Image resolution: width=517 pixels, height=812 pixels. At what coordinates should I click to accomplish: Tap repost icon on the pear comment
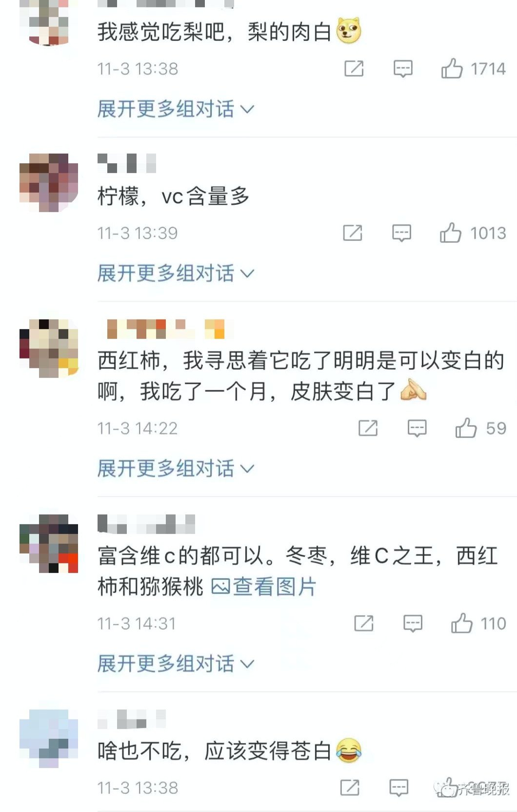(x=354, y=68)
